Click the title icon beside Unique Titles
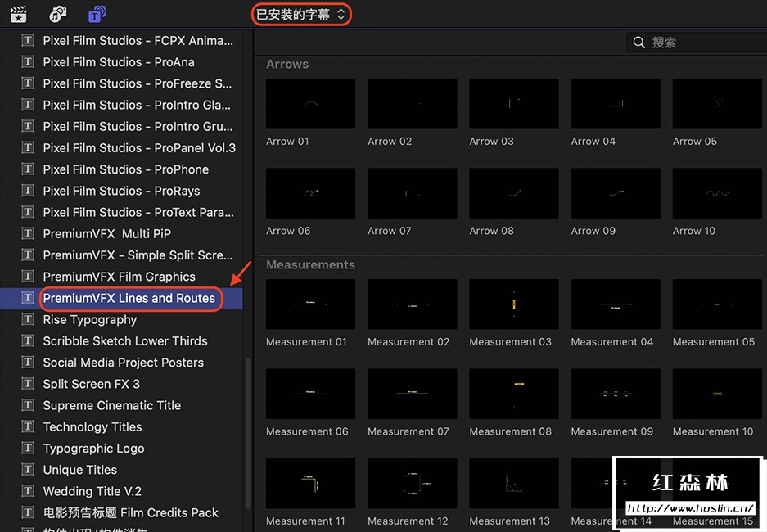Viewport: 767px width, 532px height. point(28,470)
